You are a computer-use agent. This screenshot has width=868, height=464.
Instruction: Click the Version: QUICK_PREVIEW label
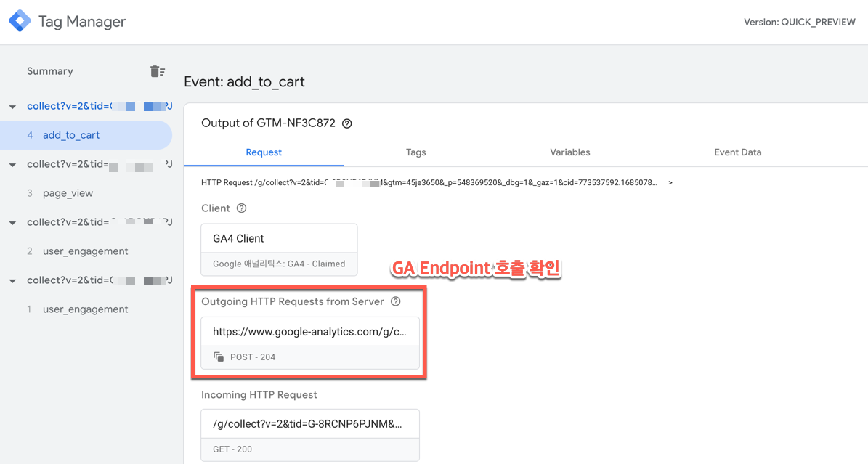tap(799, 23)
